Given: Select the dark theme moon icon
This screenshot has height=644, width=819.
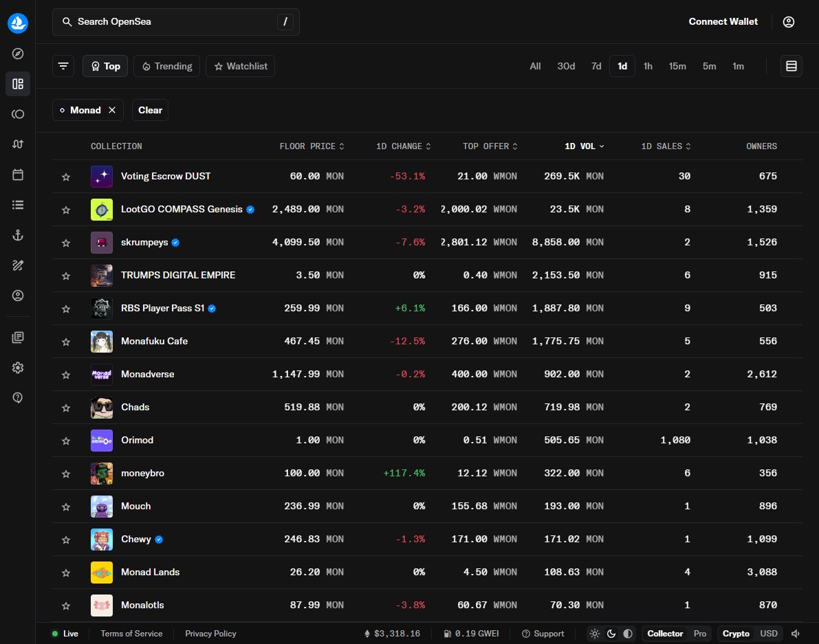Looking at the screenshot, I should coord(611,634).
